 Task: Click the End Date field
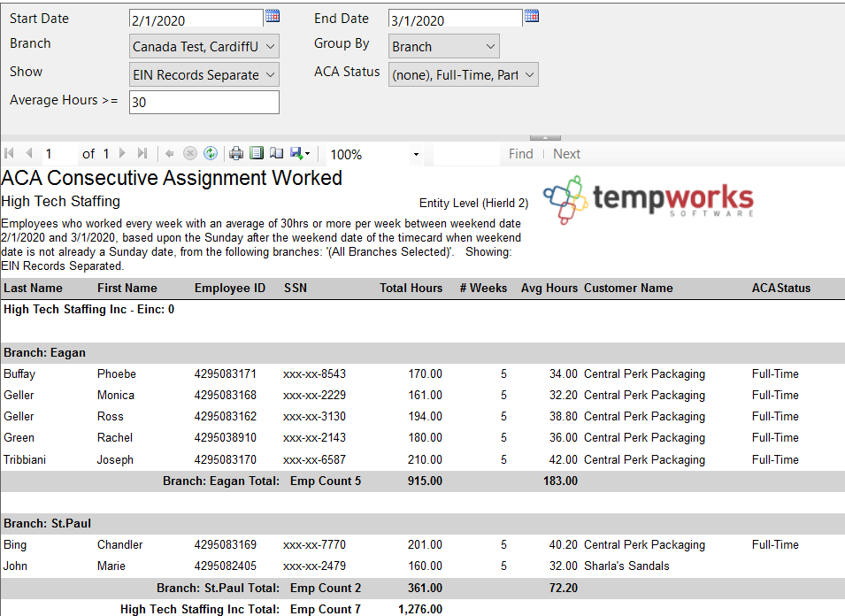coord(456,19)
